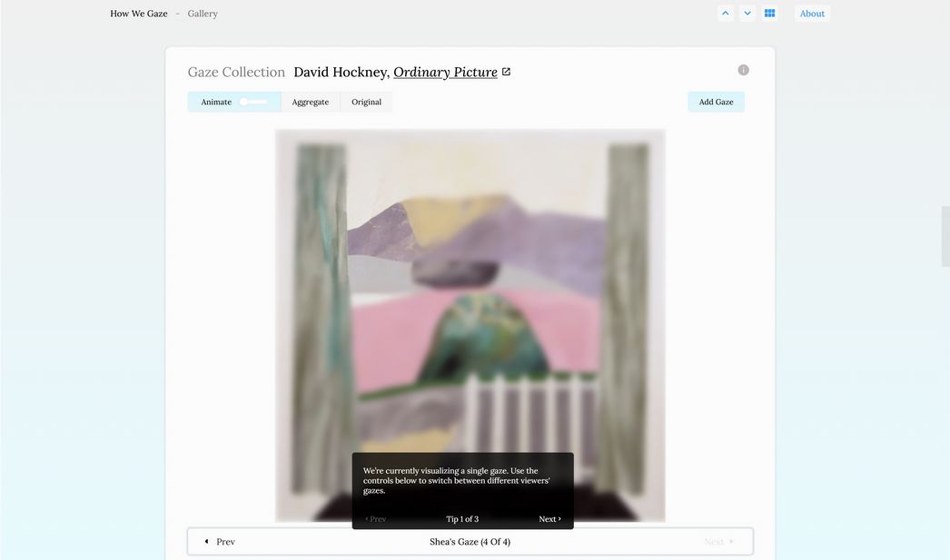
Task: Click the Tip 1 of 3 counter
Action: 462,519
